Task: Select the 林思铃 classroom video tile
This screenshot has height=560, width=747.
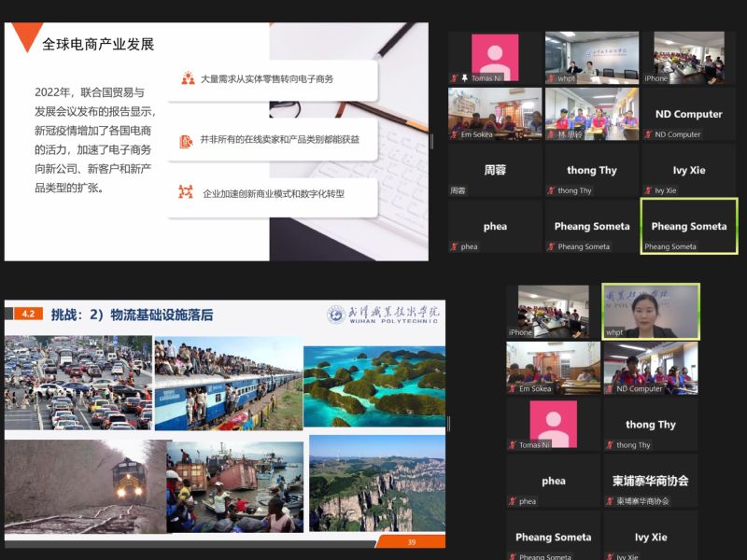Action: click(591, 113)
